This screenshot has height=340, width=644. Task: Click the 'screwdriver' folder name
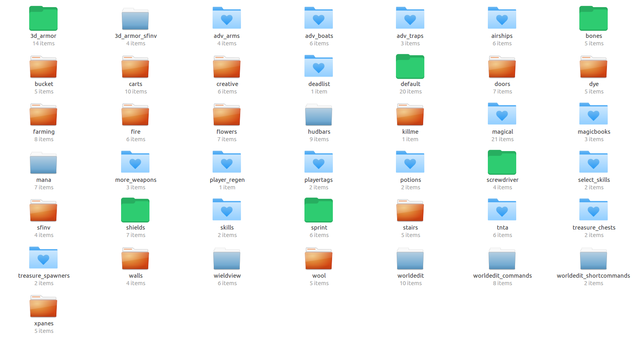click(502, 180)
